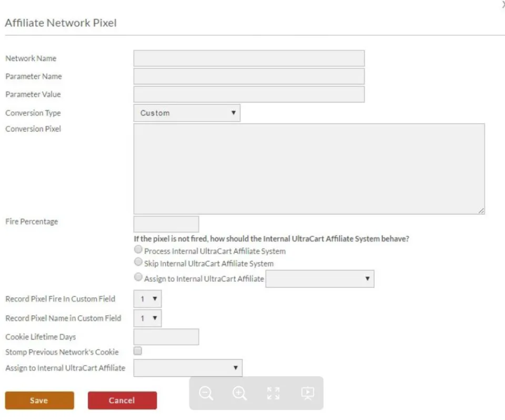Viewport: 505px width, 420px height.
Task: Click the orange Save button
Action: pyautogui.click(x=39, y=401)
